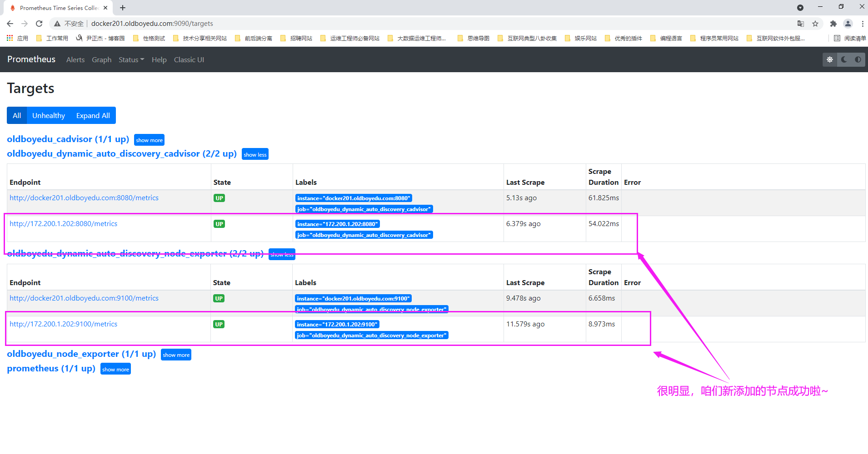Open the 思维导图 bookmark folder
Image resolution: width=868 pixels, height=454 pixels.
[x=474, y=38]
